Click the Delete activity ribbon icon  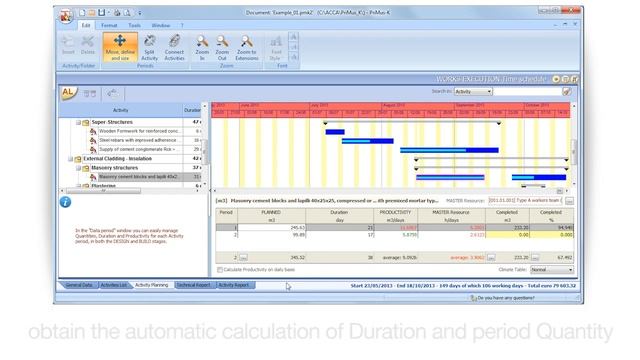coord(88,45)
